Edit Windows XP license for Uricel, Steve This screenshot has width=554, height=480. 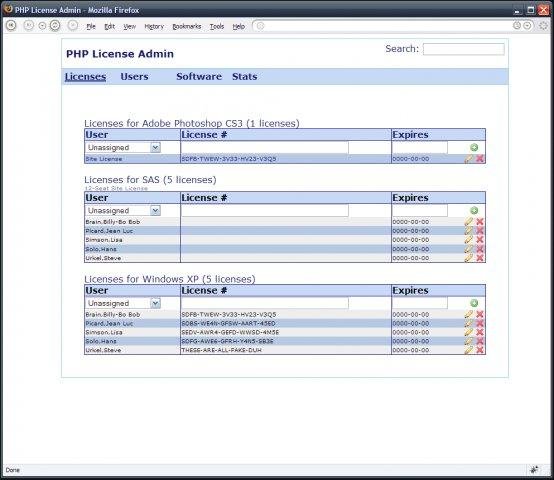pos(468,350)
